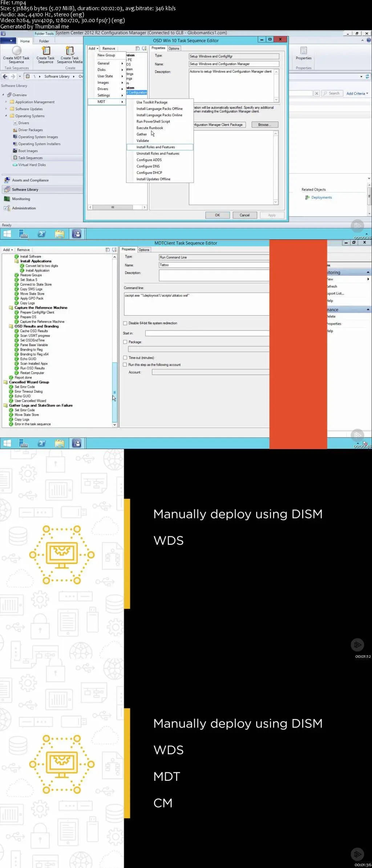Click the refresh icon beside the address bar
Screen dimensions: 372x868
pyautogui.click(x=367, y=76)
